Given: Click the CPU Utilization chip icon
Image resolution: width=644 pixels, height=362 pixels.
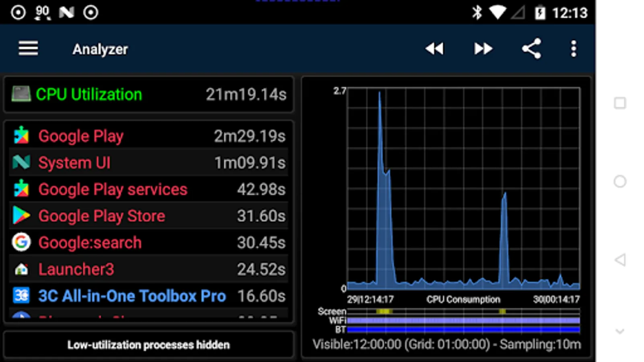Looking at the screenshot, I should tap(21, 94).
